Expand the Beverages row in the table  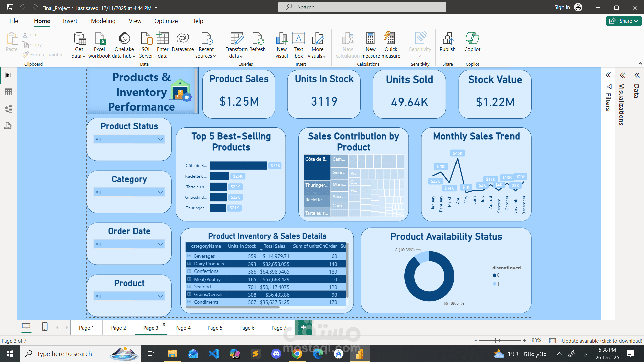click(189, 256)
